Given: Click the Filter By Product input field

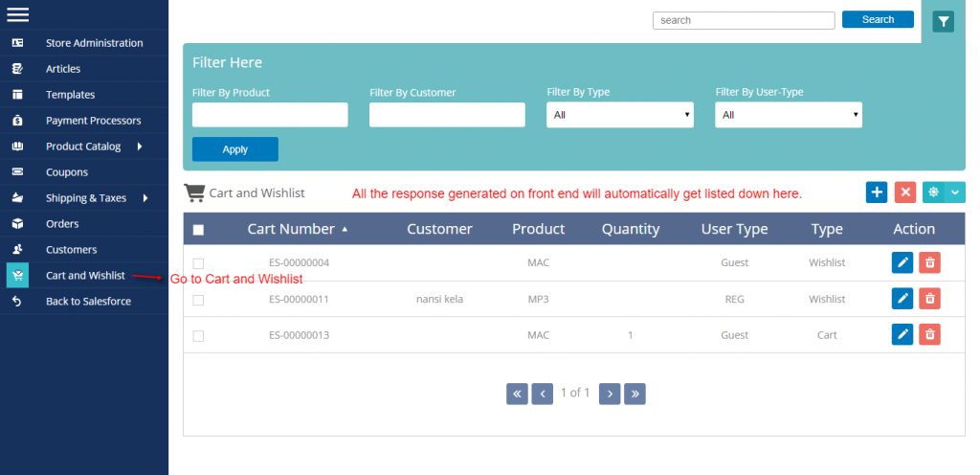Looking at the screenshot, I should tap(270, 115).
